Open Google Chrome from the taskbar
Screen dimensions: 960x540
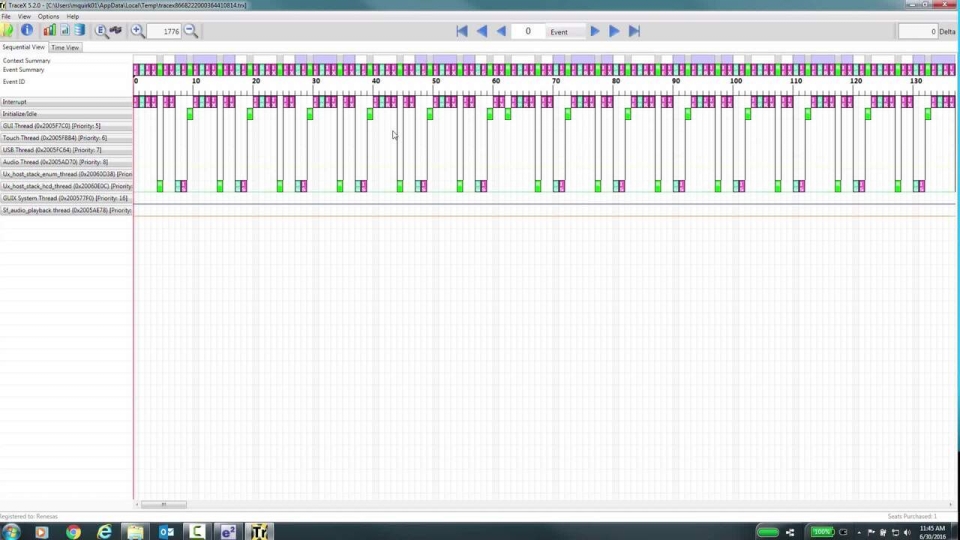[x=73, y=532]
